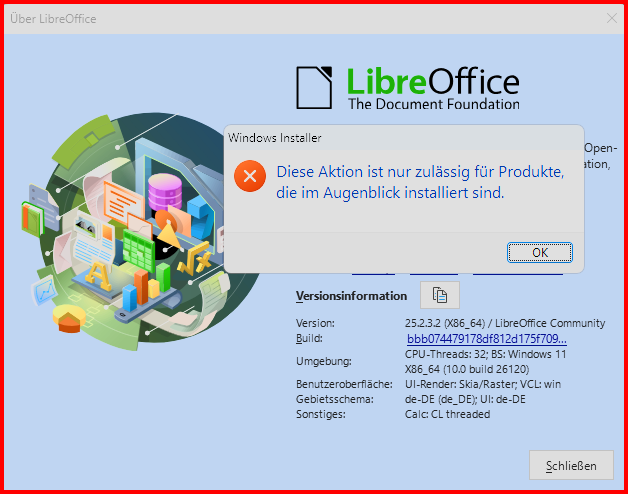Copy version information with the clipboard icon
Viewport: 628px width, 494px height.
coord(440,295)
